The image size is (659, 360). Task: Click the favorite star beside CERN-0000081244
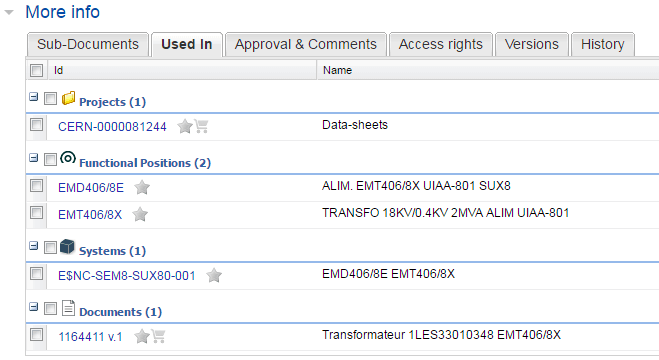185,126
